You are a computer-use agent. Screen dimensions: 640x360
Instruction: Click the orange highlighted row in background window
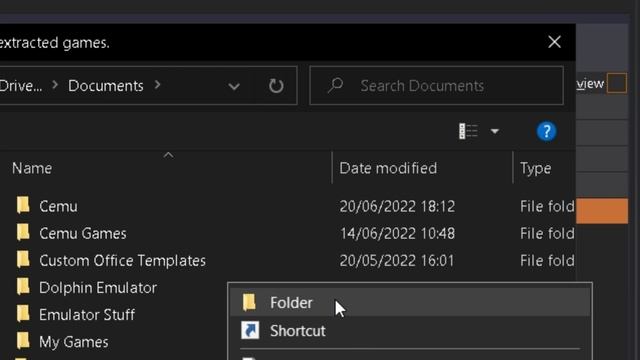tap(602, 211)
